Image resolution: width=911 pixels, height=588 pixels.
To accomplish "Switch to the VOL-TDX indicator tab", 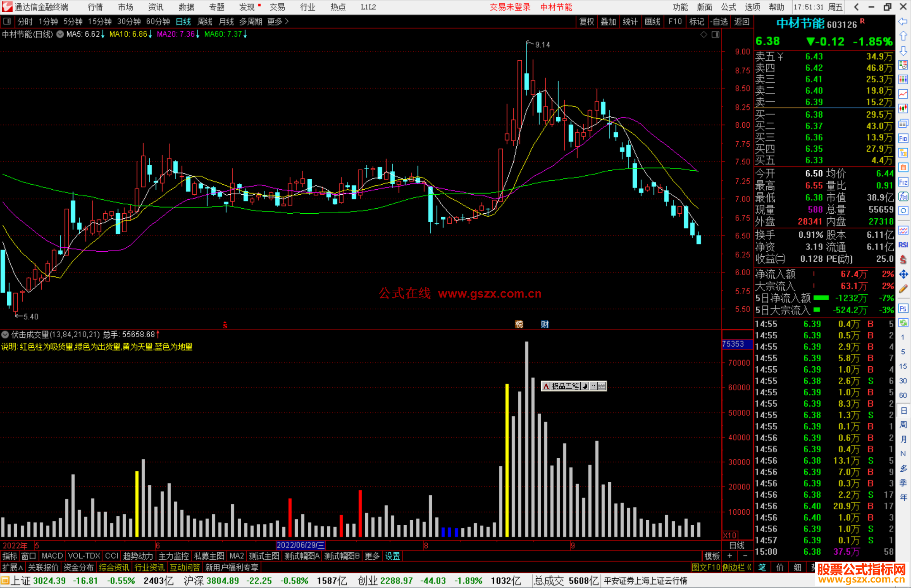I will tap(84, 556).
